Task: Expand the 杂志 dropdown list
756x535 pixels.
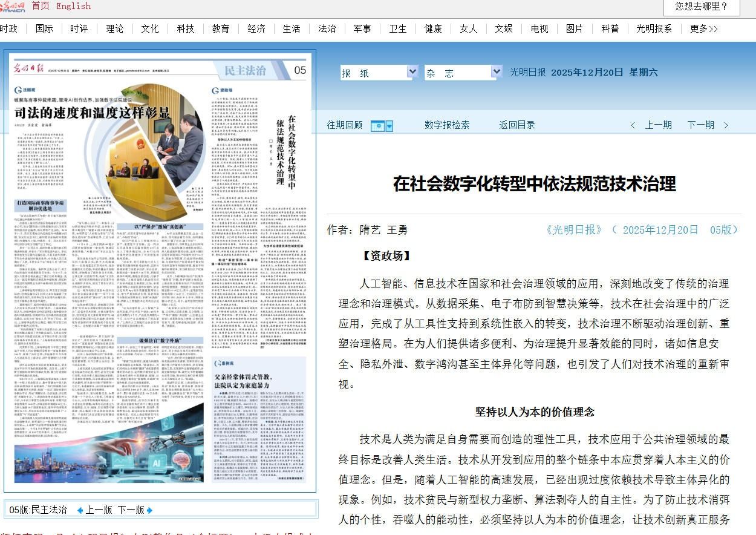Action: (x=496, y=72)
